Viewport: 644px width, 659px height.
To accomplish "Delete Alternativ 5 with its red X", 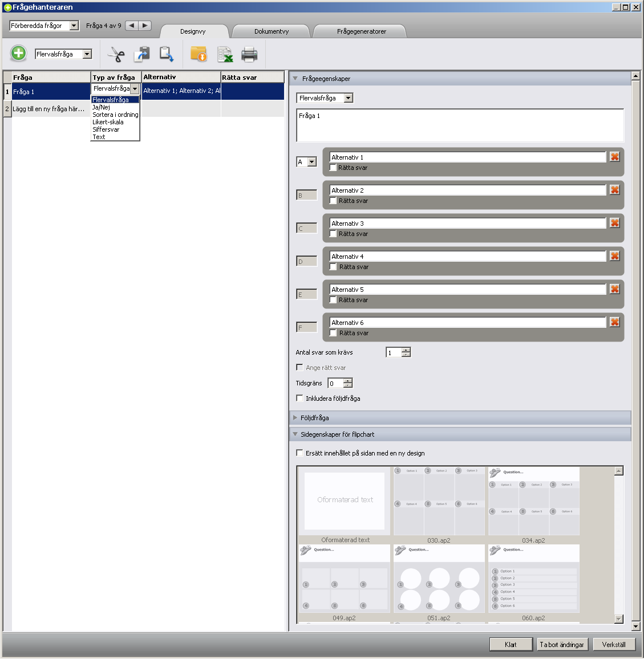I will point(614,288).
